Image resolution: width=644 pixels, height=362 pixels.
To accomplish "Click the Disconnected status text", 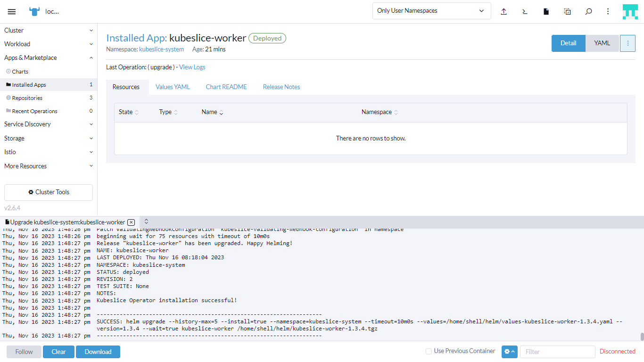I will (618, 351).
